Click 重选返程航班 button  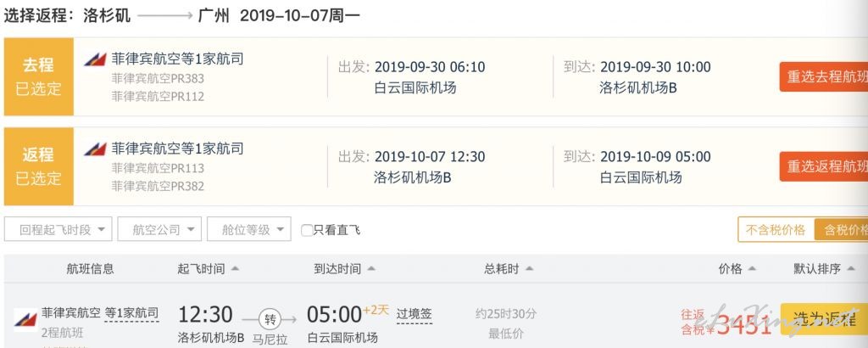pyautogui.click(x=824, y=166)
